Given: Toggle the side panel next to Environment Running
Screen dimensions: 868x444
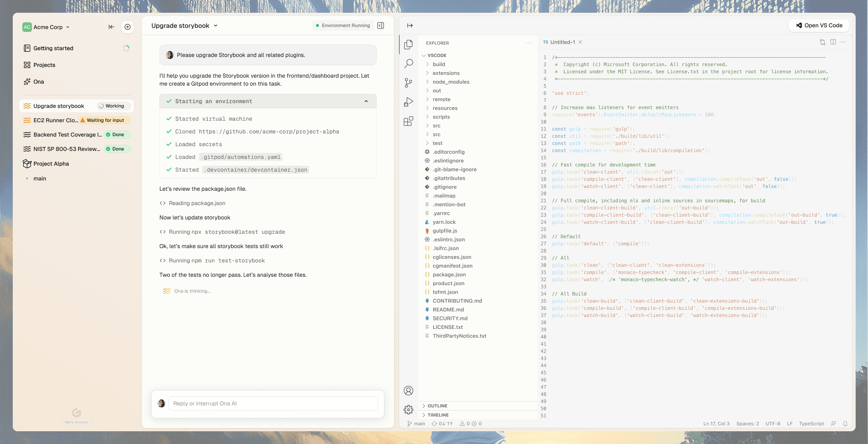Looking at the screenshot, I should click(x=381, y=25).
